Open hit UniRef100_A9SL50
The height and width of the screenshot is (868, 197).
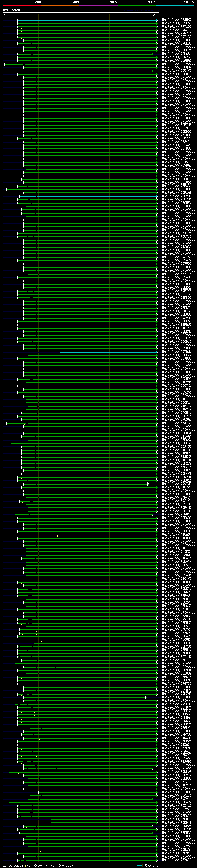(x=176, y=24)
